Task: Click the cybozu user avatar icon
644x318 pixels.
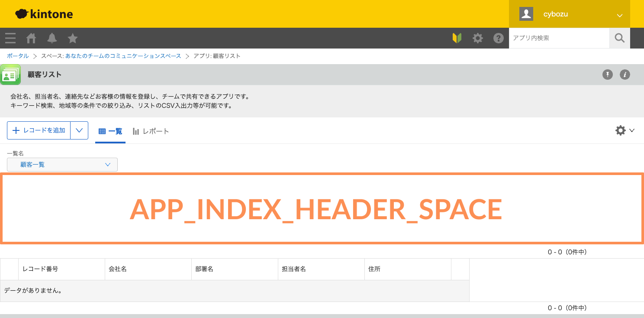Action: click(526, 14)
